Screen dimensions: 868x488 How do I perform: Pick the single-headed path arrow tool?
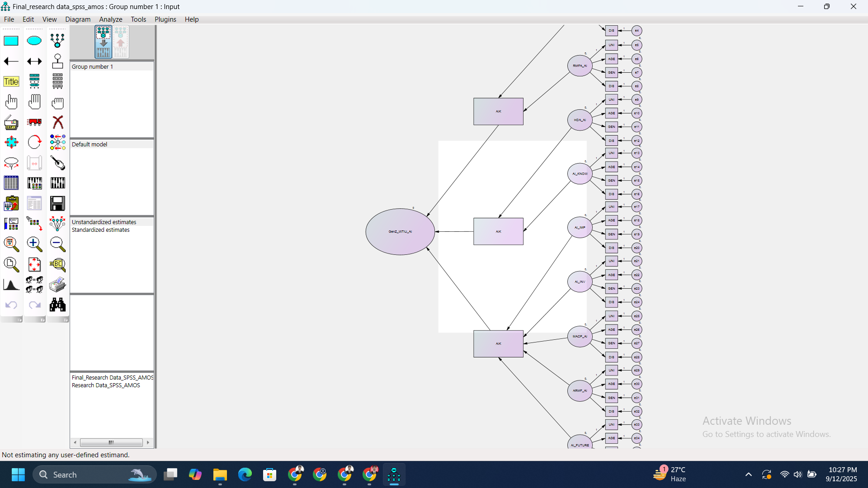pyautogui.click(x=11, y=61)
